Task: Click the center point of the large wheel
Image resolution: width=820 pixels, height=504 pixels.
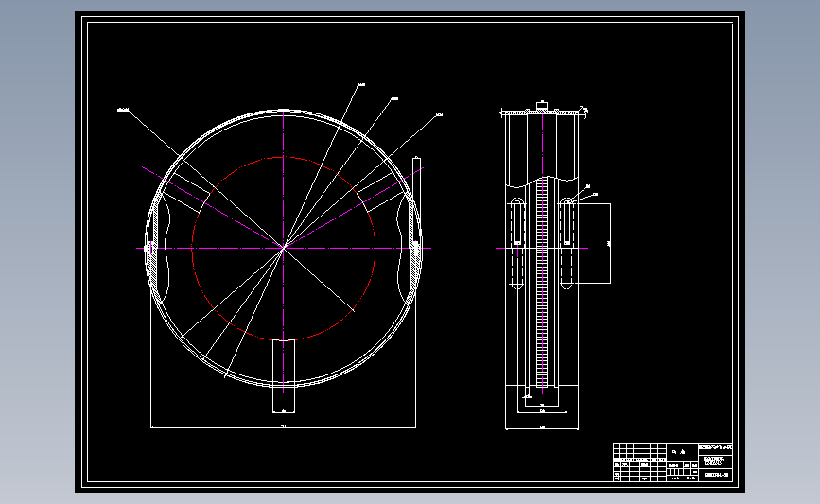Action: coord(284,249)
